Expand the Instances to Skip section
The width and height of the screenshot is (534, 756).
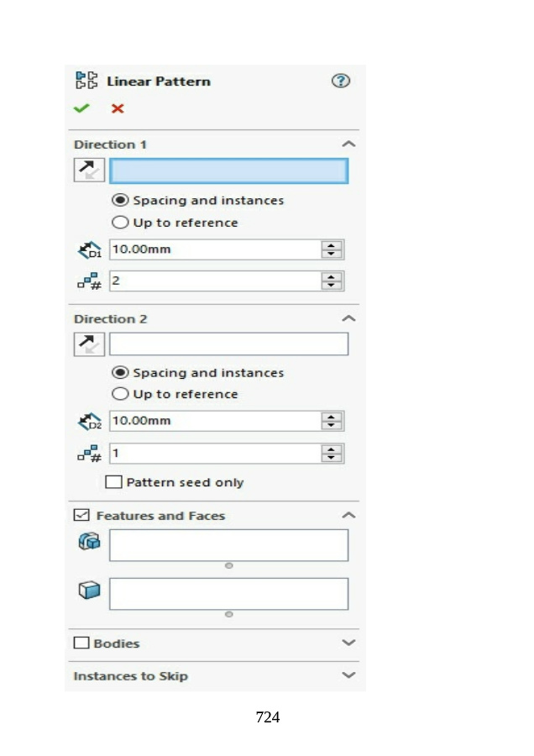pos(349,675)
